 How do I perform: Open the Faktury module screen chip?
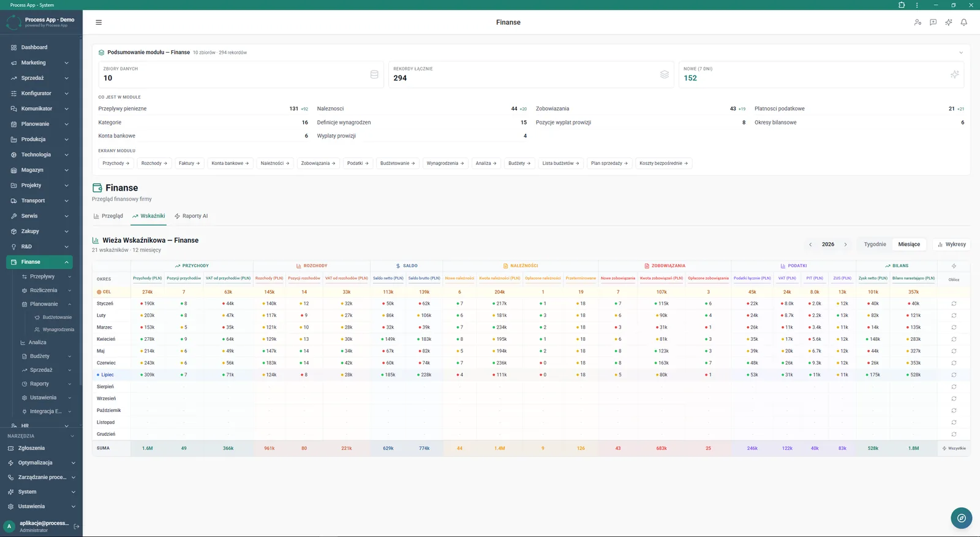(x=189, y=163)
